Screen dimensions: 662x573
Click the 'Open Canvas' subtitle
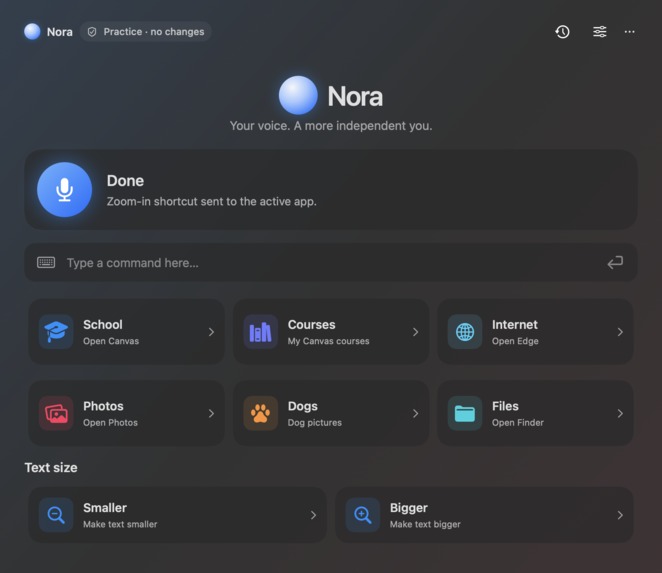tap(111, 341)
